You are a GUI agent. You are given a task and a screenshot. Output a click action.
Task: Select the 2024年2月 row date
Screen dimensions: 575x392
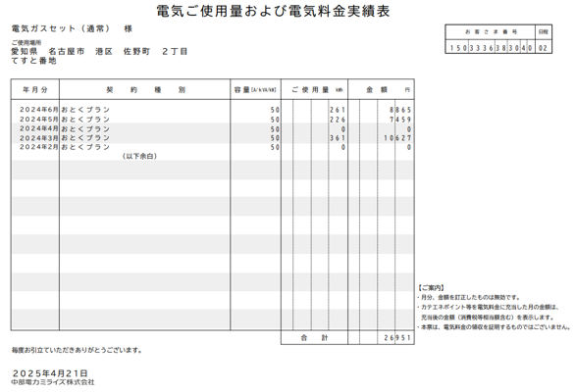[x=39, y=147]
